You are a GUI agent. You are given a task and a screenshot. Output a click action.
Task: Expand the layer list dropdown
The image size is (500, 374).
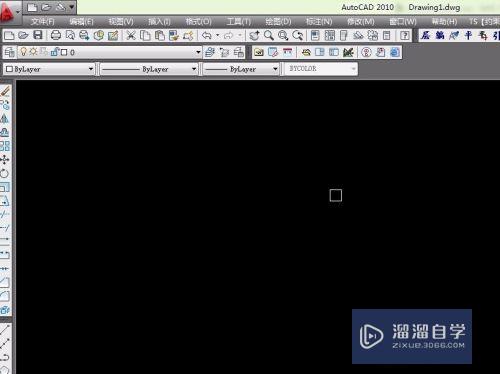coord(198,52)
